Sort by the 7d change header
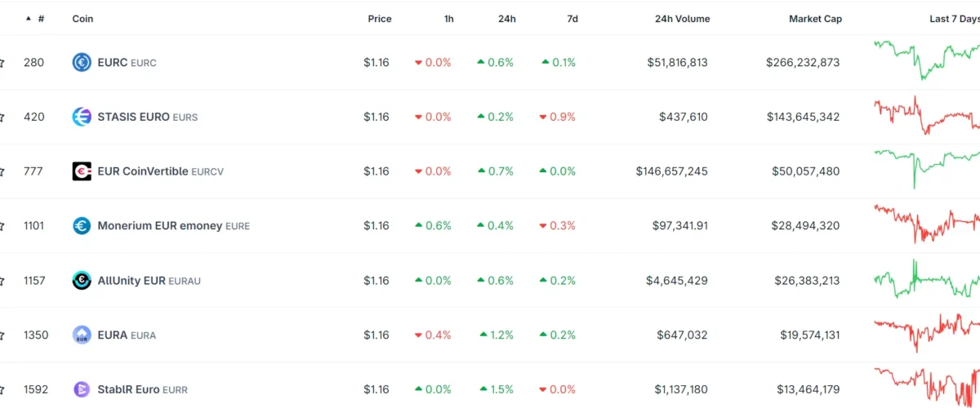 (x=572, y=19)
